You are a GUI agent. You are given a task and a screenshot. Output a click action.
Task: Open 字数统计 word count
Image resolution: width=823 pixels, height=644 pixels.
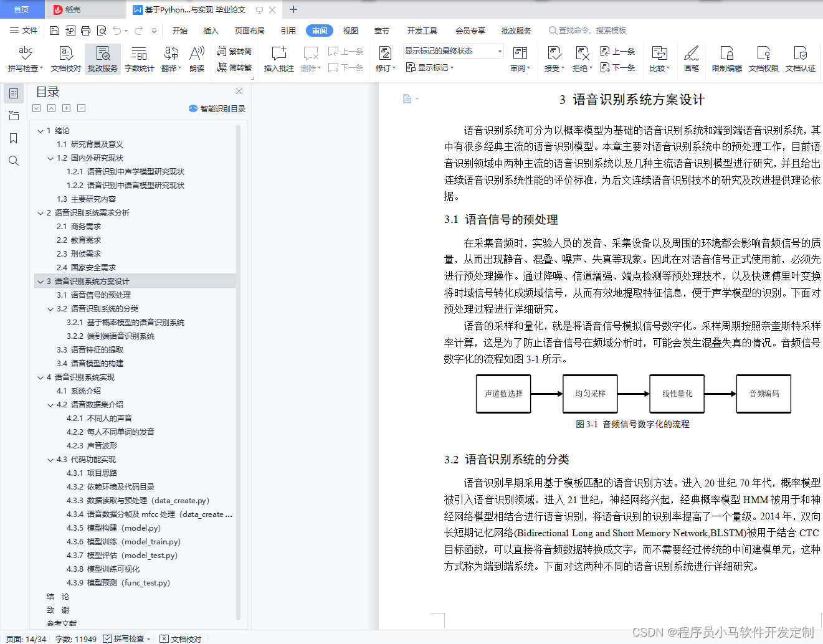tap(140, 59)
